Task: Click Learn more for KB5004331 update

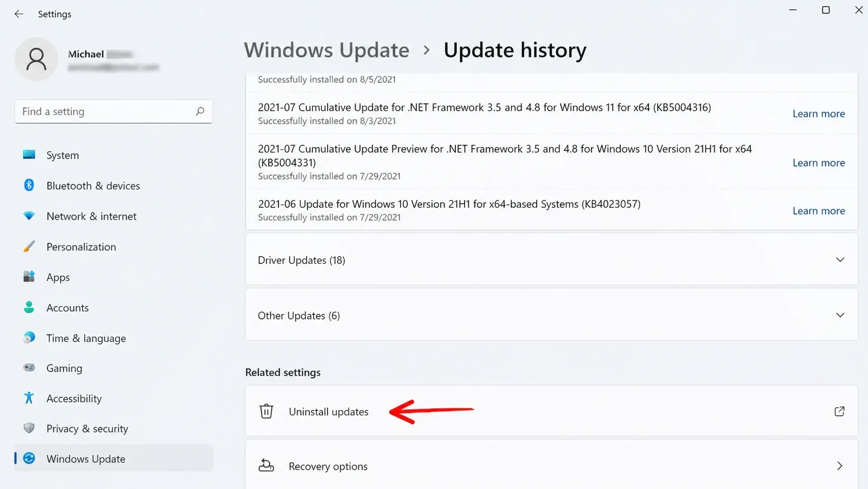Action: tap(819, 163)
